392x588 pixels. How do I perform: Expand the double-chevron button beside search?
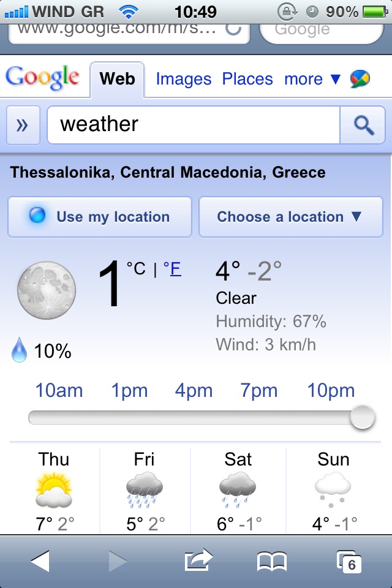click(23, 126)
